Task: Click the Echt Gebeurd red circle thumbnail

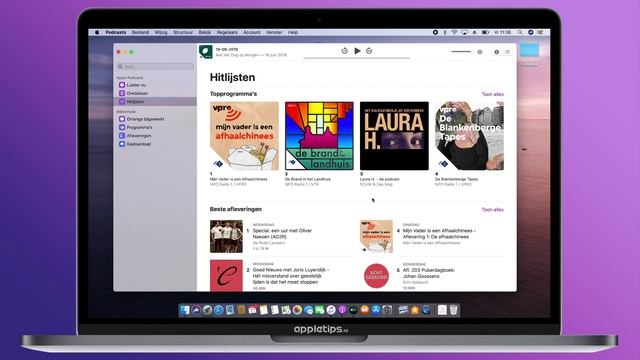Action: coord(376,276)
